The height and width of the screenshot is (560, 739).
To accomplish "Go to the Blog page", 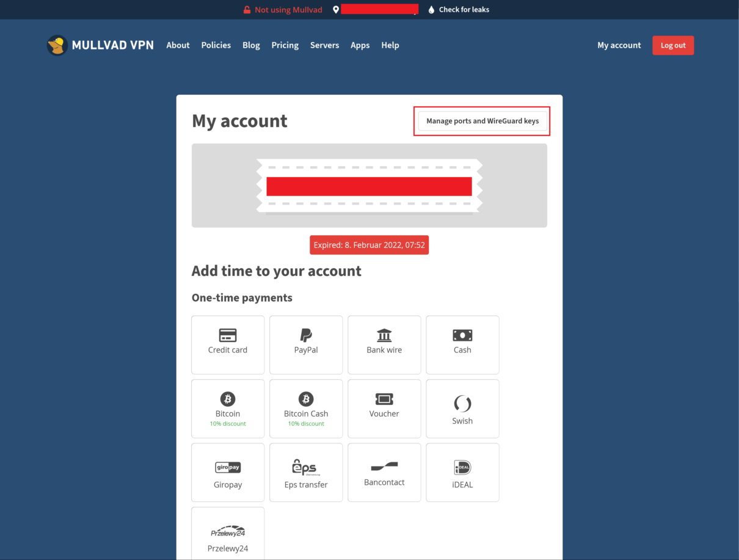I will (251, 45).
